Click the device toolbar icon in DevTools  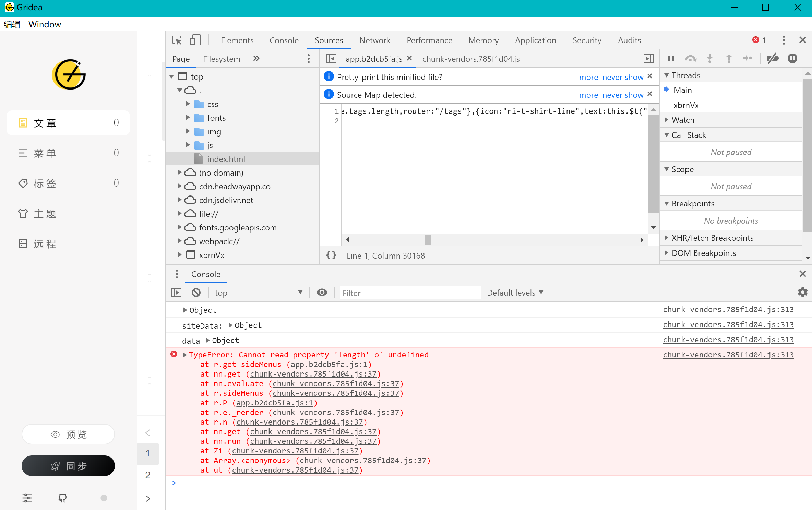(195, 40)
